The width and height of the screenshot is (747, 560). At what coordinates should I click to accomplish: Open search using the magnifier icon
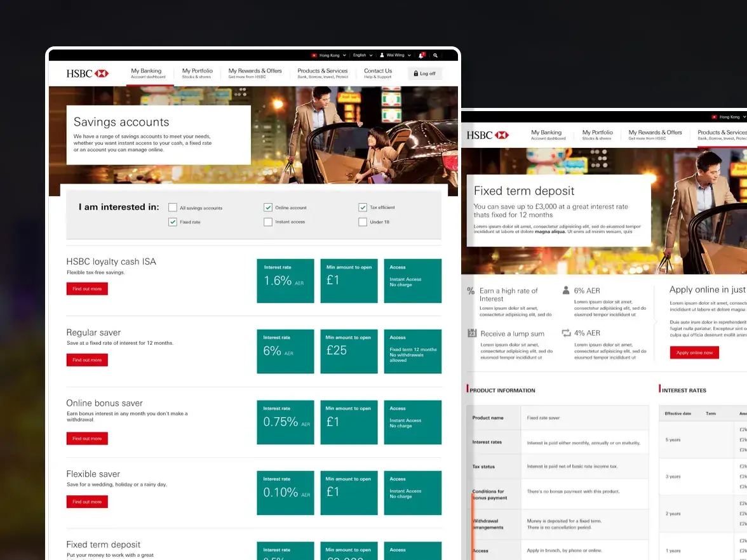click(436, 55)
